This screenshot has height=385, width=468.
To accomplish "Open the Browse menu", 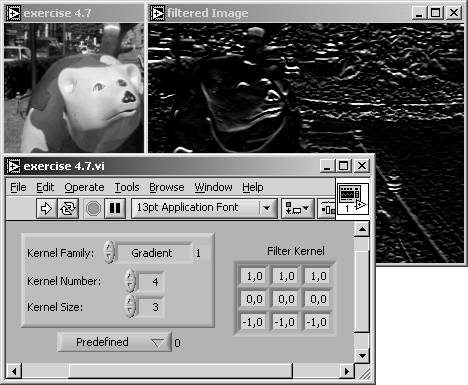I will (167, 187).
